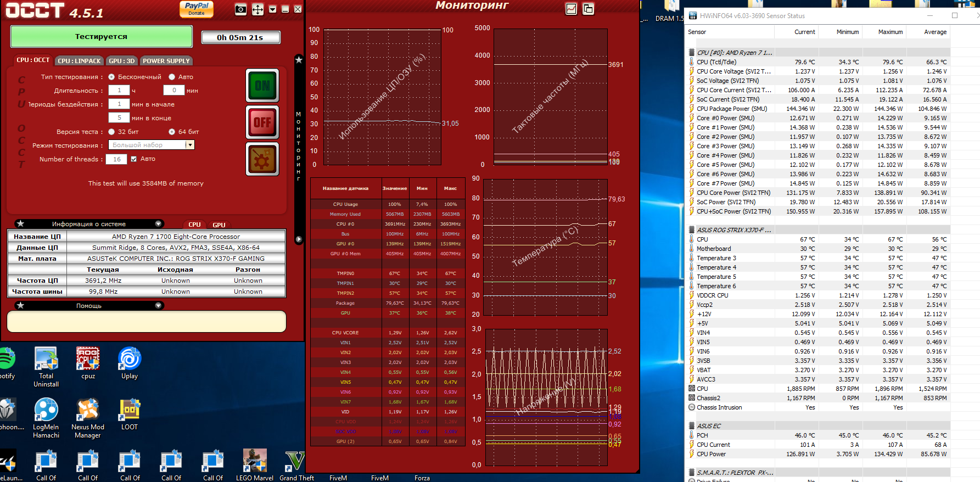980x482 pixels.
Task: Click the star atop the vertical Мониторинг bar
Action: pos(299,59)
